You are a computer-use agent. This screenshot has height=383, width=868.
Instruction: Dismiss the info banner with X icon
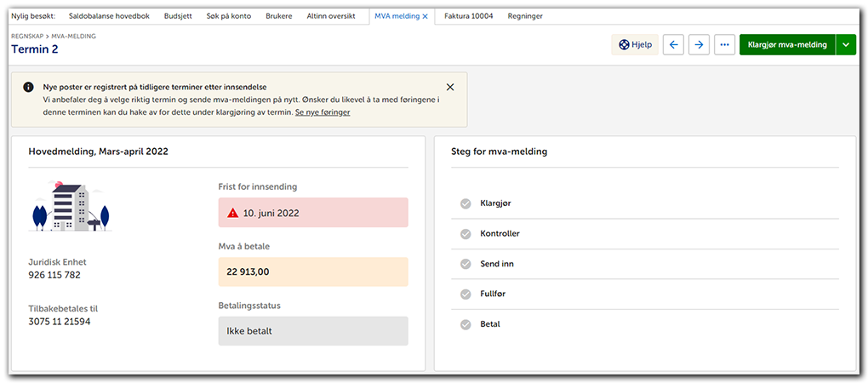[450, 87]
